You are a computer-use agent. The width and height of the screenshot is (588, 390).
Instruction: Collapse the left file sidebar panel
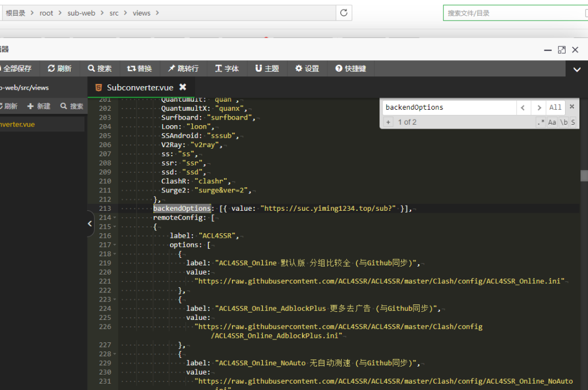90,224
